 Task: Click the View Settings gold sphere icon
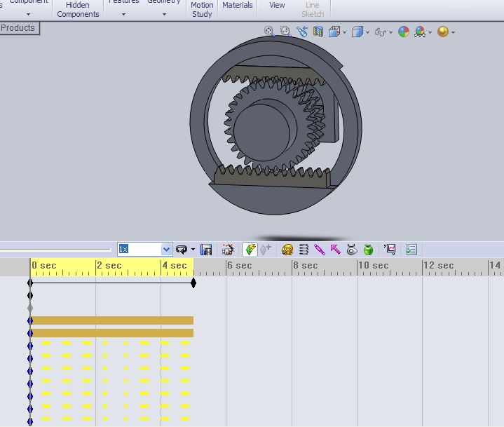(443, 32)
